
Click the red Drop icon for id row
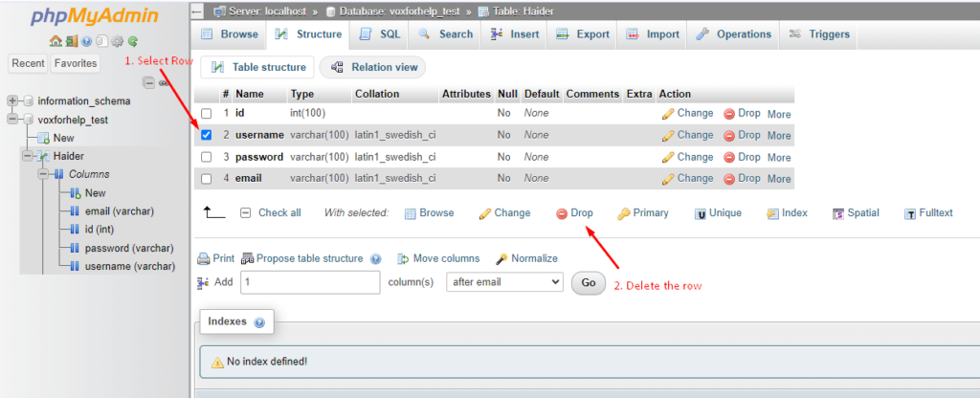click(728, 114)
